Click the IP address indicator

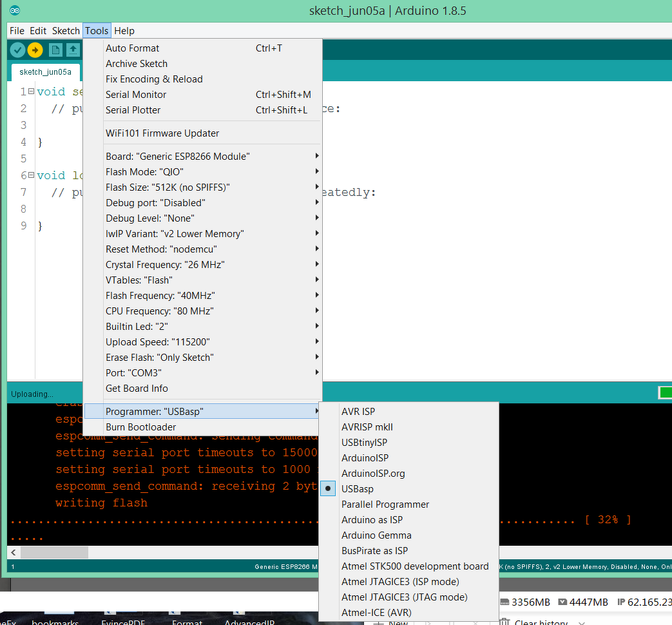coord(644,602)
